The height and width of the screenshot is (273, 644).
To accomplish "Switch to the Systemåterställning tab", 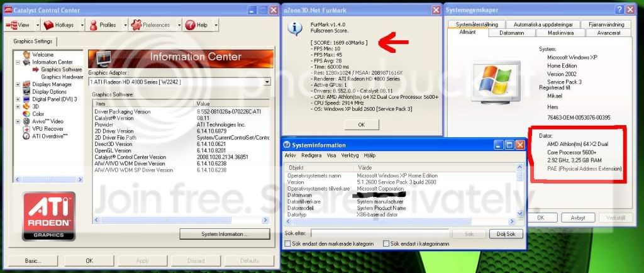I will (x=477, y=25).
